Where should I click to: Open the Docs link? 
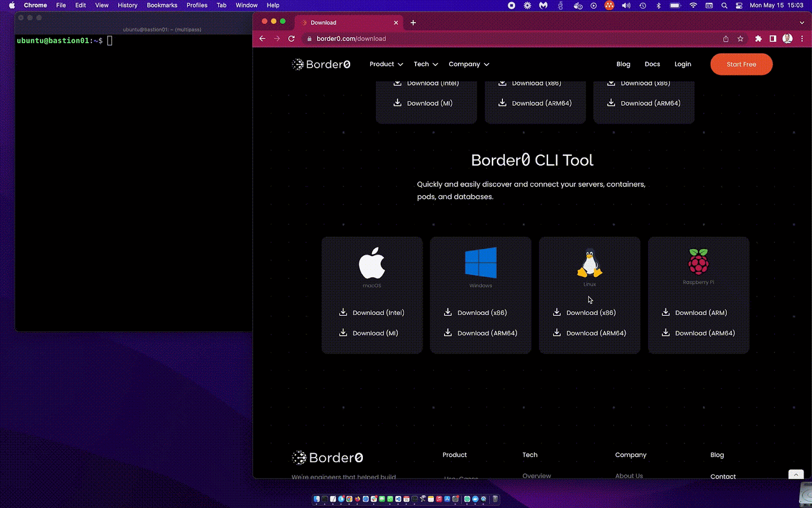pos(652,64)
